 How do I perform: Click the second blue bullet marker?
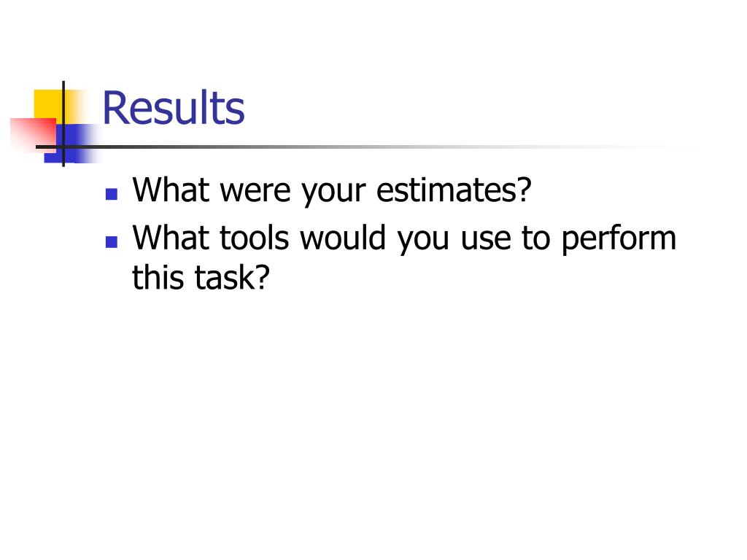click(x=112, y=242)
